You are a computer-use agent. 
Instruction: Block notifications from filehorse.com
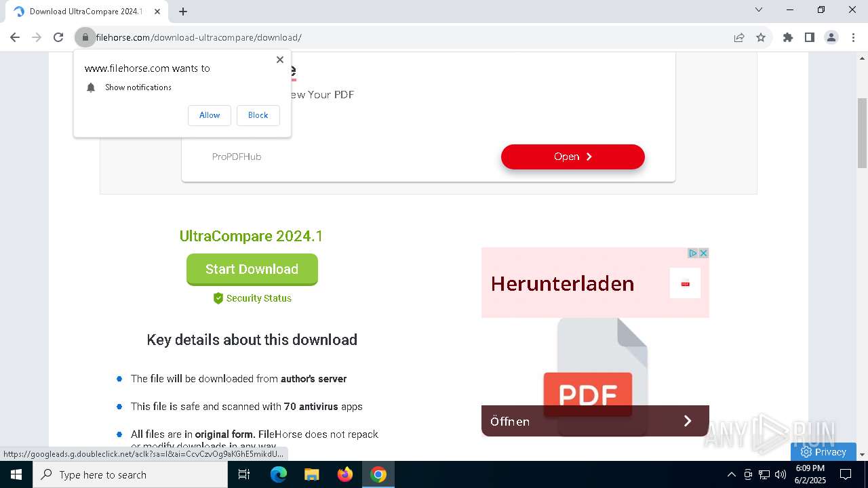258,115
